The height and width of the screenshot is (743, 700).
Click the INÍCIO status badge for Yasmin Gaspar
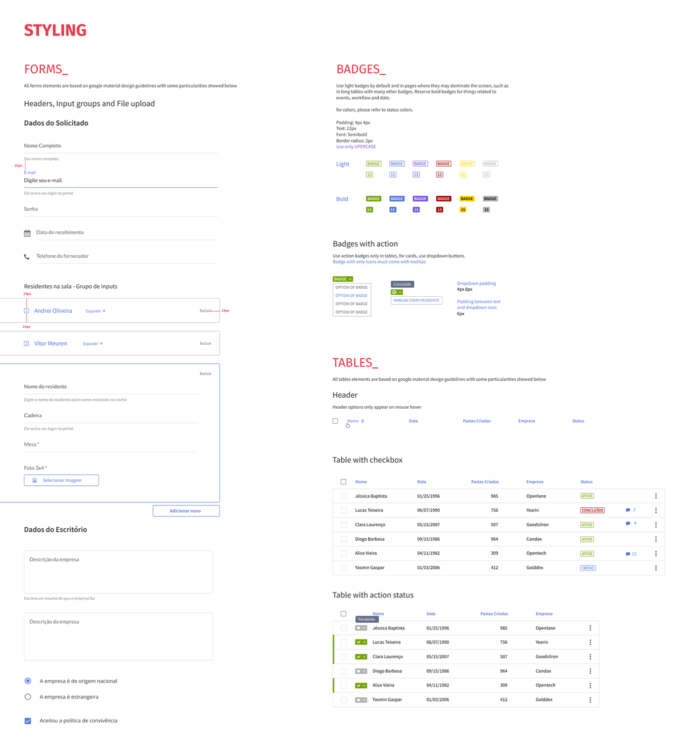(588, 568)
